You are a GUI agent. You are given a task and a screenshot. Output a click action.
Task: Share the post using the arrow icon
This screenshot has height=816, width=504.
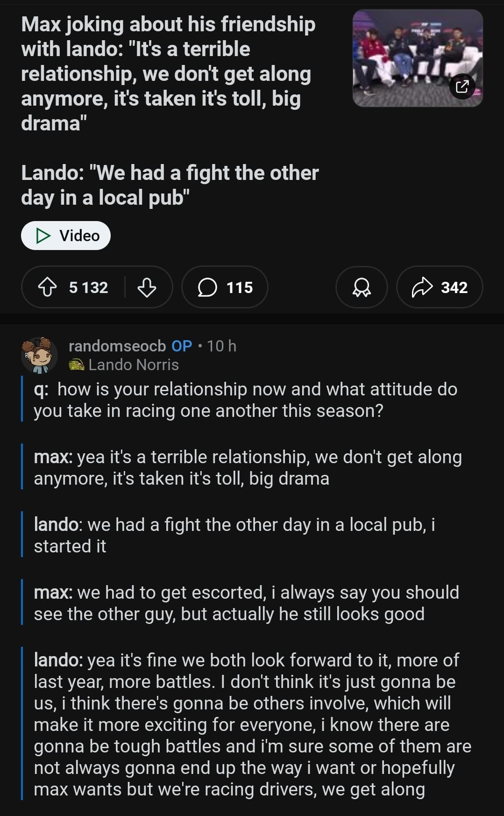pos(422,287)
